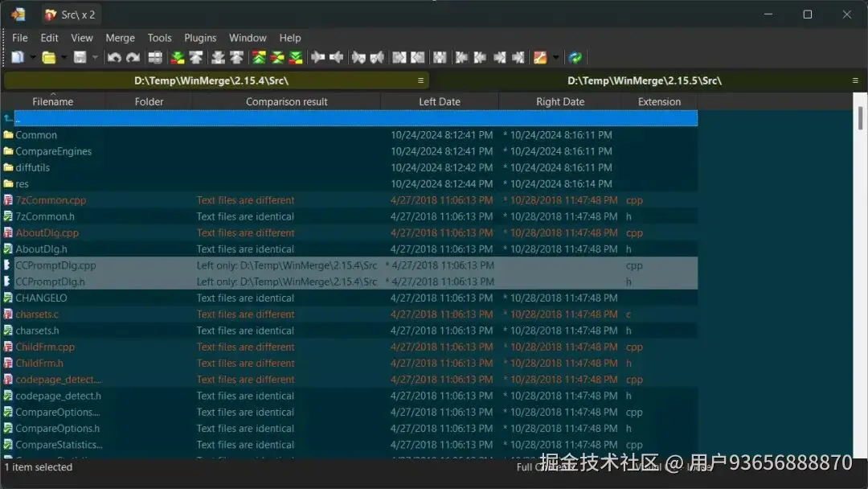Click the Current Difference toolbar icon

click(277, 57)
